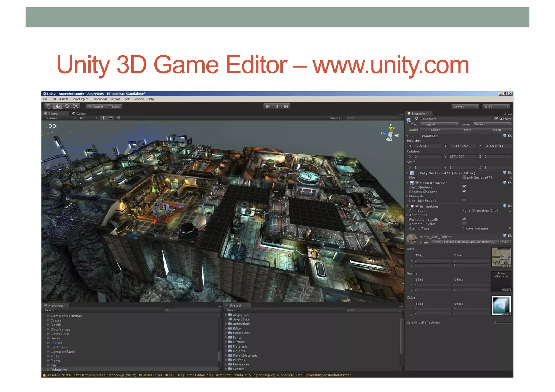Open the Gizmos dropdown
The image size is (555, 392).
(x=336, y=118)
